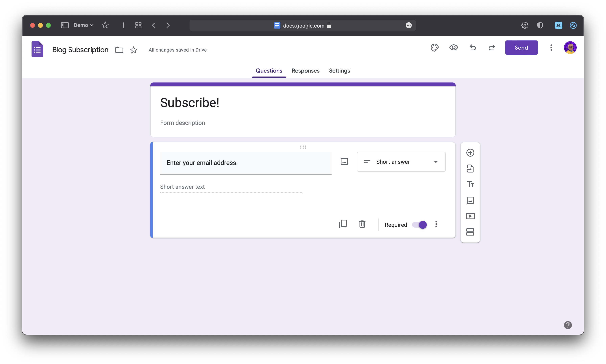This screenshot has height=364, width=606.
Task: Switch to the Responses tab
Action: pos(305,71)
